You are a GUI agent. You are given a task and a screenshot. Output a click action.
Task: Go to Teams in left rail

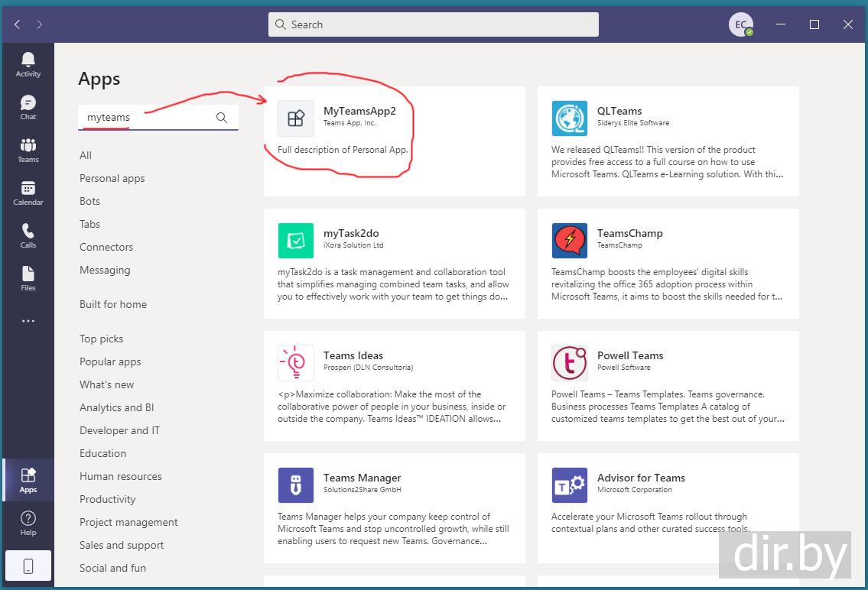28,151
